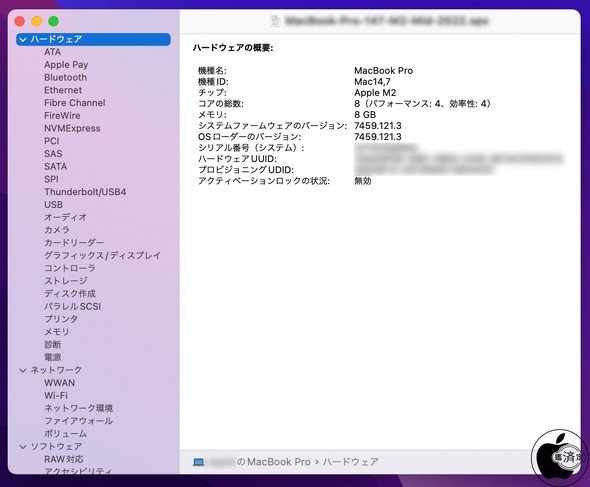The image size is (590, 487).
Task: Select ATA in the sidebar
Action: pos(52,52)
